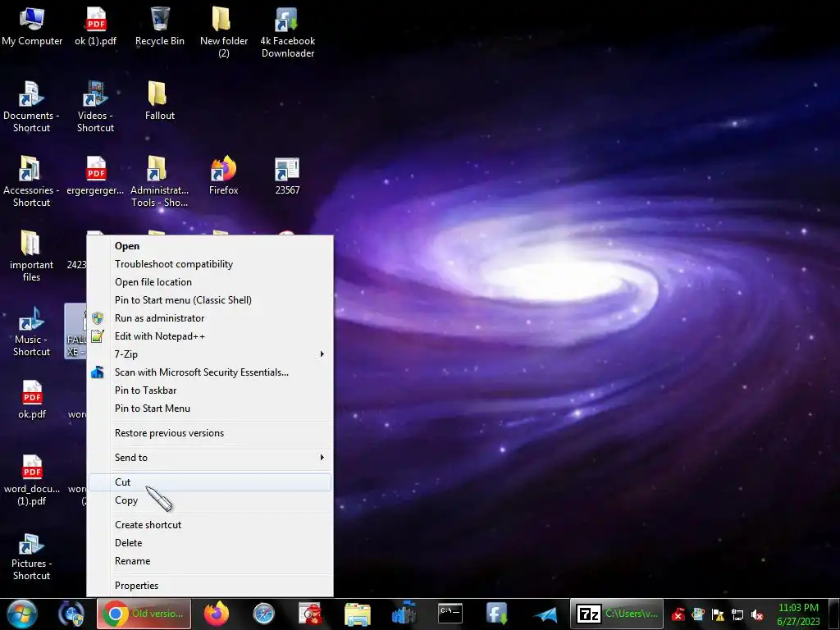Open File Explorer folder icon in taskbar

click(x=357, y=614)
